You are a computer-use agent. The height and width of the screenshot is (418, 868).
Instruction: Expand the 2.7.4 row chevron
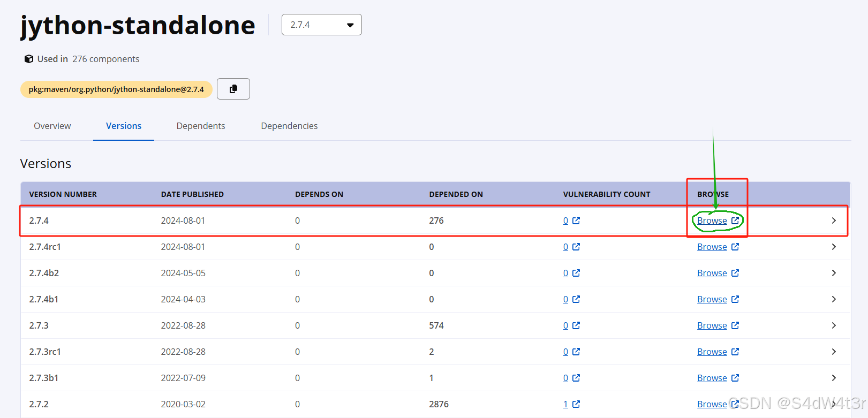[x=834, y=221]
